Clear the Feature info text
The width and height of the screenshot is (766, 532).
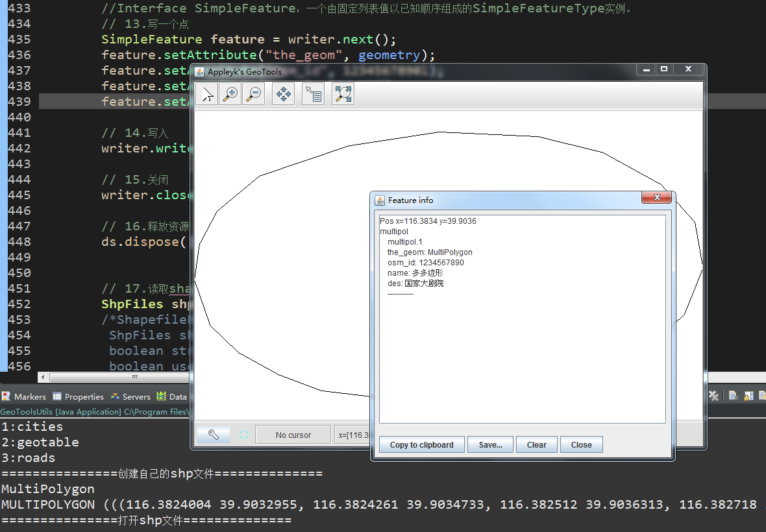click(x=536, y=444)
